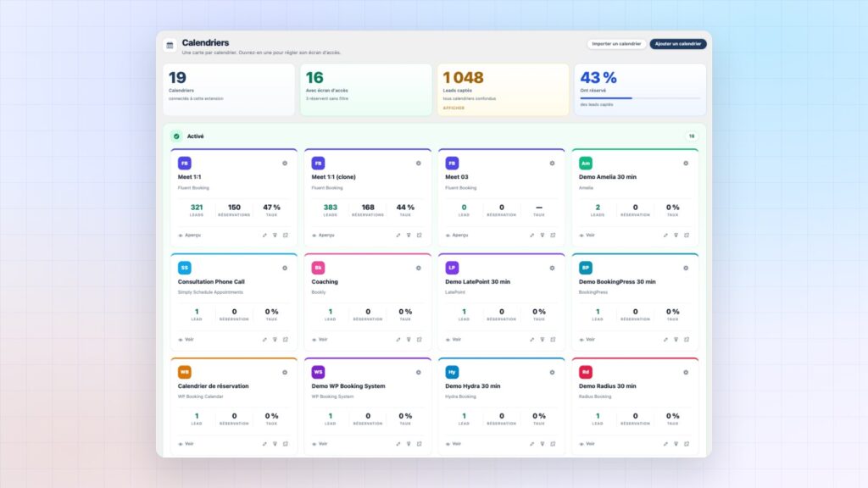The height and width of the screenshot is (488, 868).
Task: Open settings gear on Demo Radius 30 min card
Action: tap(686, 373)
